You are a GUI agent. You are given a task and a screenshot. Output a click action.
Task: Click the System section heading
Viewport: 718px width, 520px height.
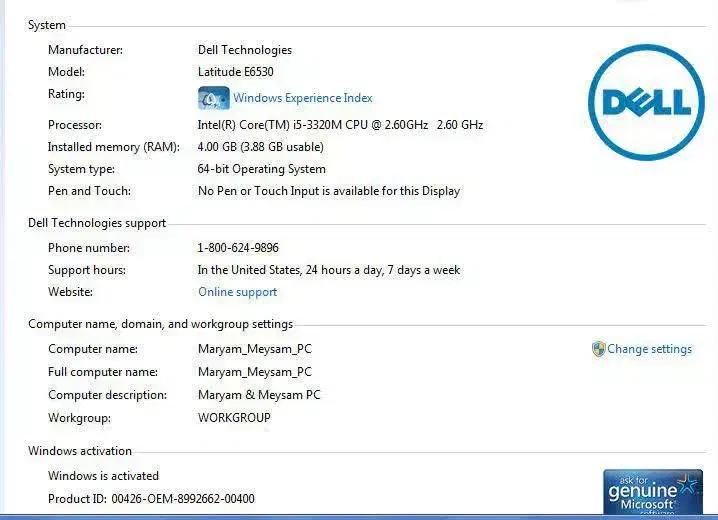(x=47, y=25)
